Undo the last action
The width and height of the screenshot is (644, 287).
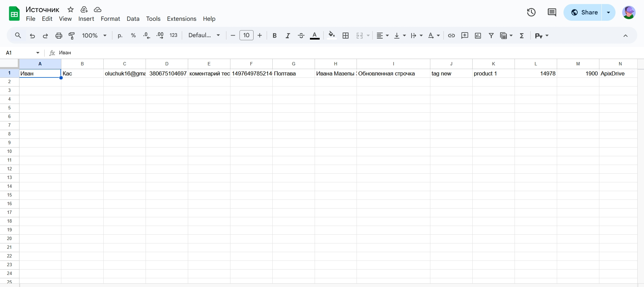pos(32,36)
